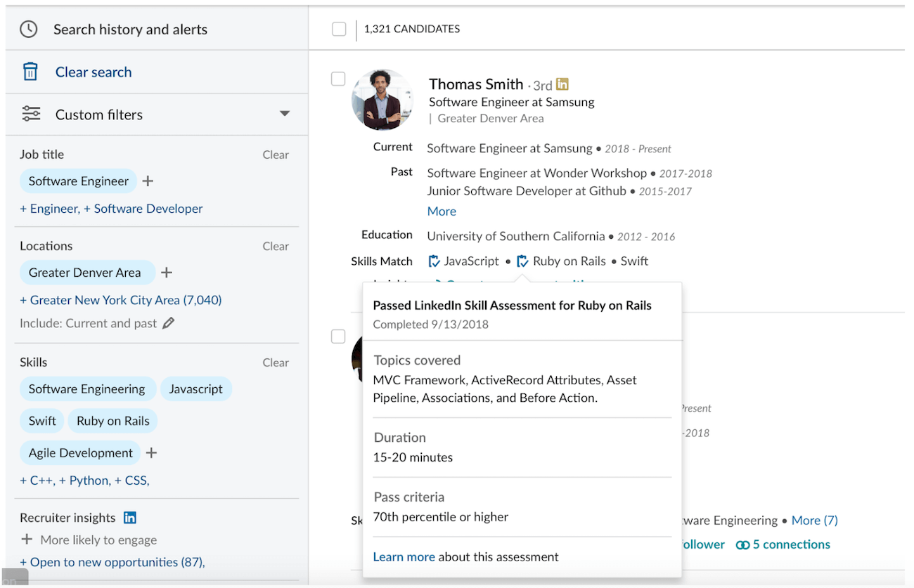The width and height of the screenshot is (914, 588).
Task: Select the Software Engineering skill chip
Action: (x=87, y=389)
